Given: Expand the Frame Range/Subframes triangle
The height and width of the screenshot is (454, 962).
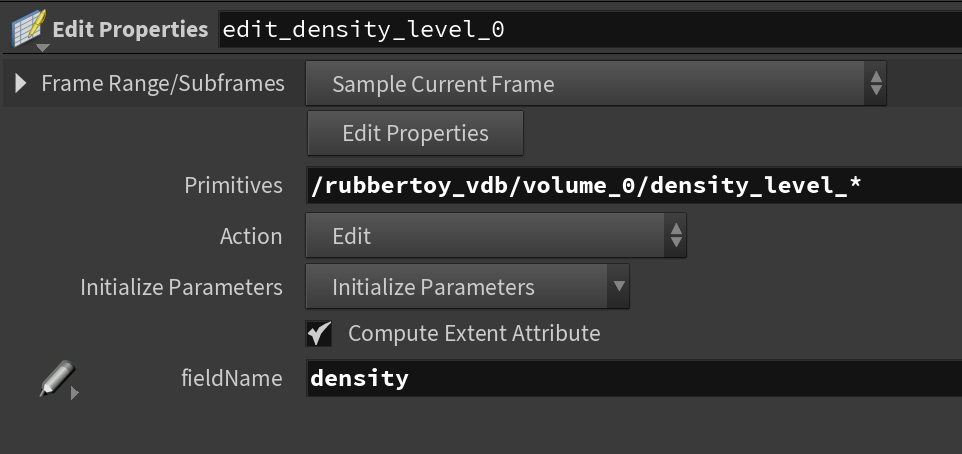Looking at the screenshot, I should [x=21, y=84].
